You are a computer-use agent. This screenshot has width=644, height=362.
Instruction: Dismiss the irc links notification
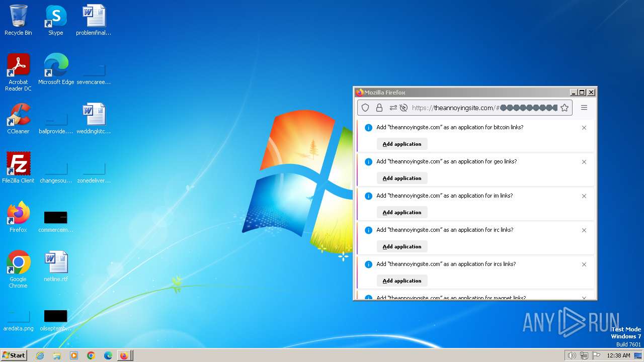tap(584, 230)
